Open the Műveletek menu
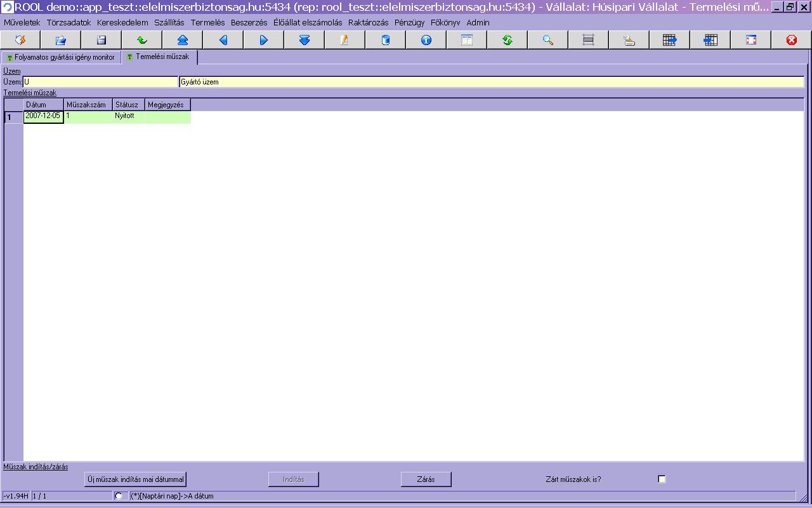This screenshot has width=812, height=508. 22,22
